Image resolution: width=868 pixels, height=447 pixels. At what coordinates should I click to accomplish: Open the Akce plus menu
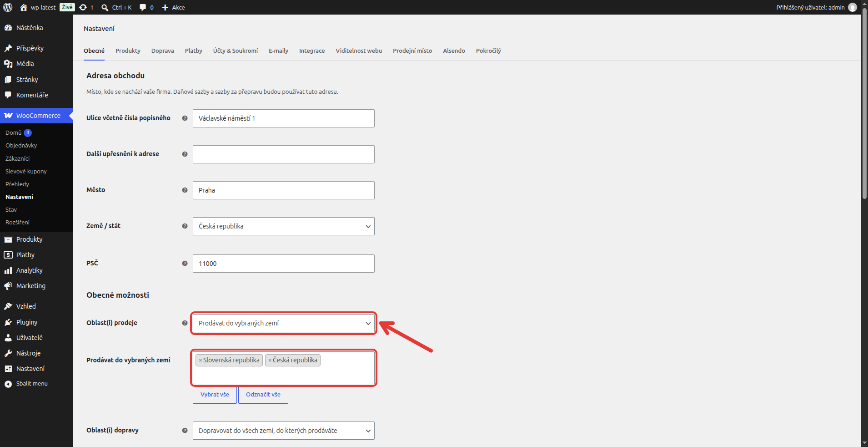pos(173,7)
